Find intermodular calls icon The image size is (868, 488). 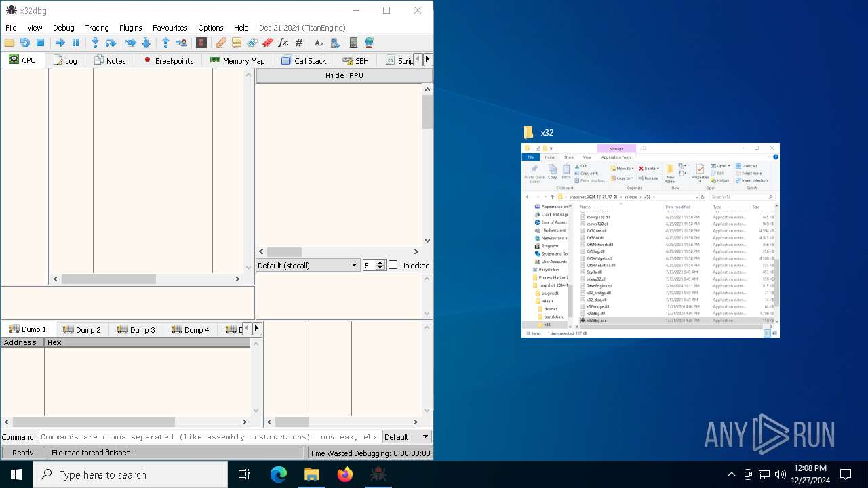point(334,43)
